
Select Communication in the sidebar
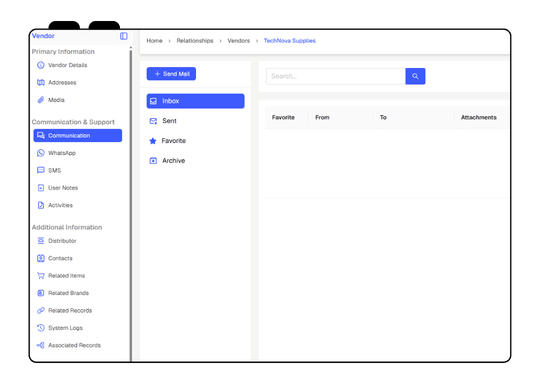click(x=77, y=135)
